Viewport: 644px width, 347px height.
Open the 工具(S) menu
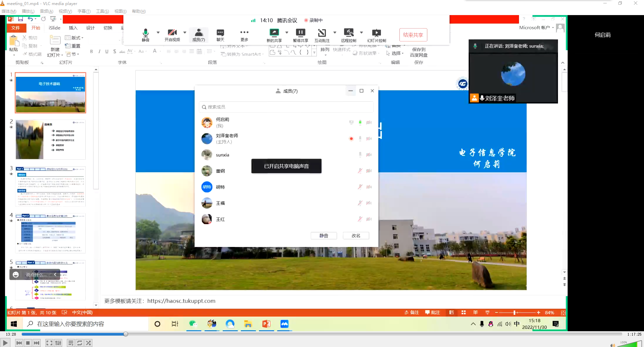pyautogui.click(x=102, y=11)
